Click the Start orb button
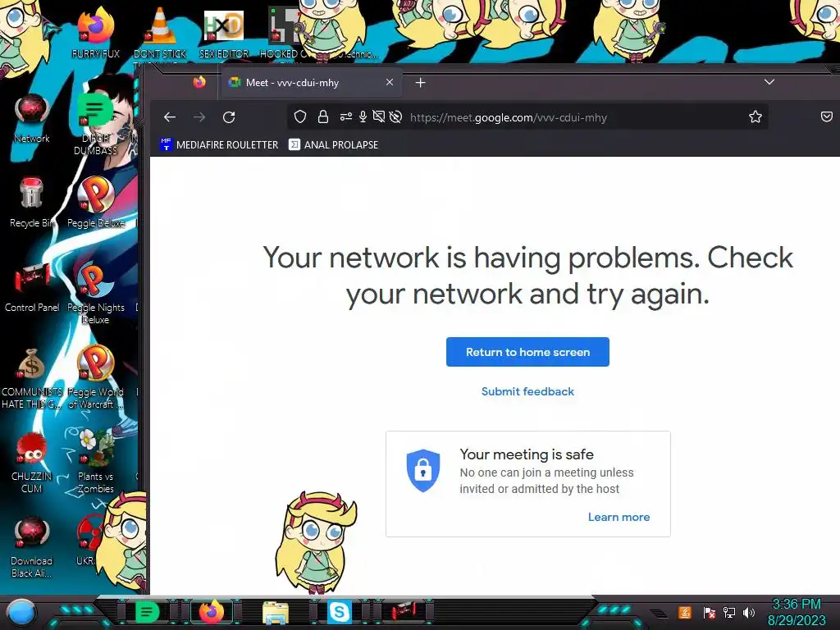Viewport: 840px width, 630px height. pyautogui.click(x=21, y=612)
